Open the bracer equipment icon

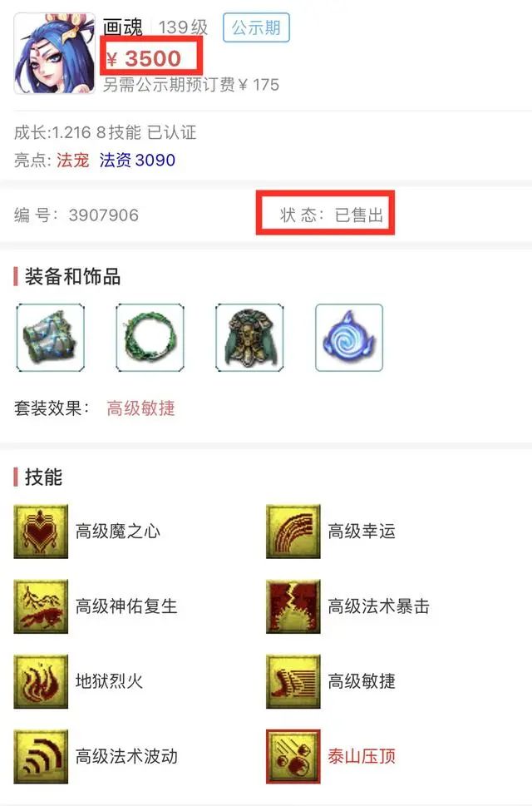click(51, 338)
